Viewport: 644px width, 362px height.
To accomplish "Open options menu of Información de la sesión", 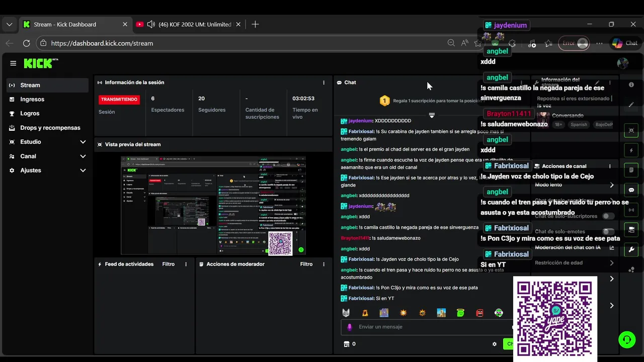I will point(324,82).
